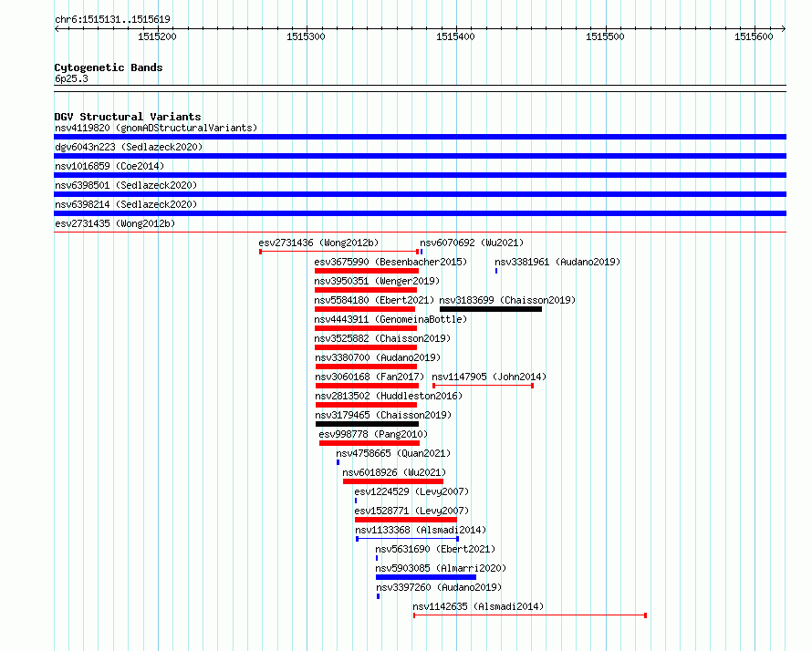Click nsv3525882 (Chaisson2019) label
Image resolution: width=812 pixels, height=651 pixels.
tap(382, 338)
